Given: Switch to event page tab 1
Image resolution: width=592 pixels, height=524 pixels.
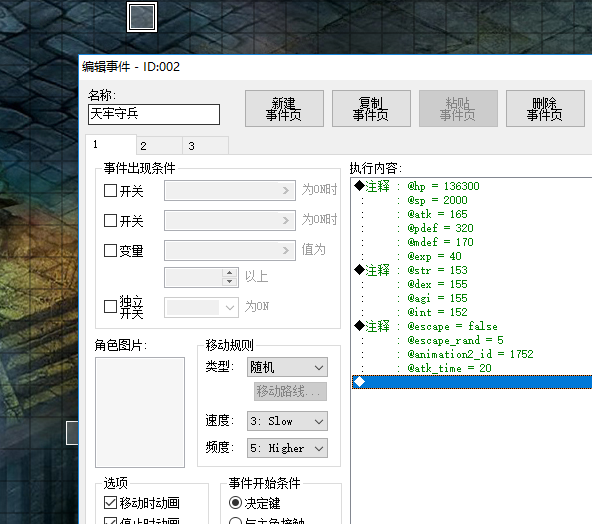Looking at the screenshot, I should [111, 145].
